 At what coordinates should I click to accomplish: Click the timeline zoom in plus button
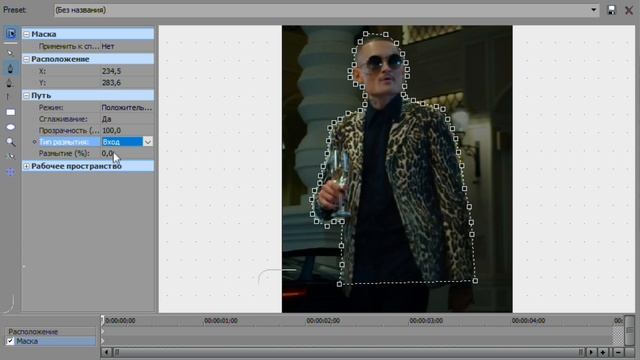pyautogui.click(x=603, y=352)
